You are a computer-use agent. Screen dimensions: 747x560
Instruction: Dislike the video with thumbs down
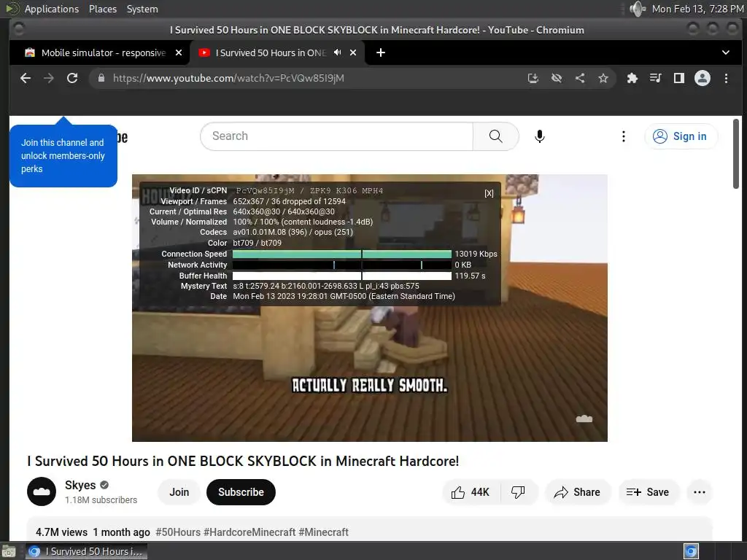[x=518, y=492]
